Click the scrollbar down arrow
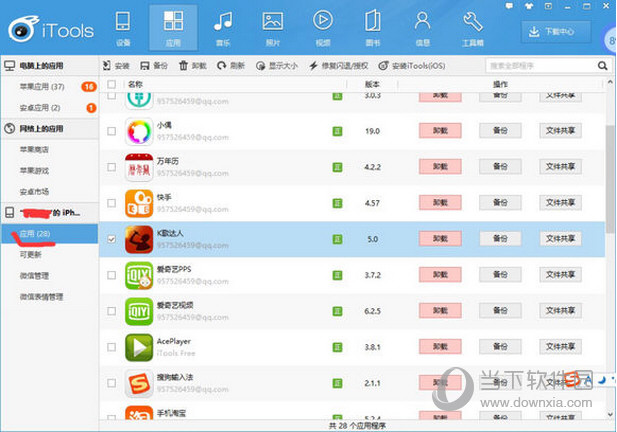Screen dimensions: 617x432 610,414
